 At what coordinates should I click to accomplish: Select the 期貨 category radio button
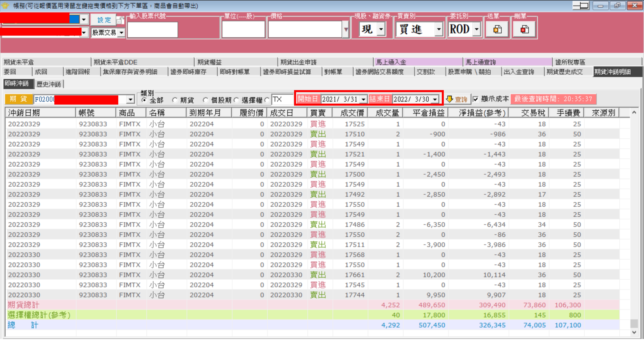[x=175, y=100]
